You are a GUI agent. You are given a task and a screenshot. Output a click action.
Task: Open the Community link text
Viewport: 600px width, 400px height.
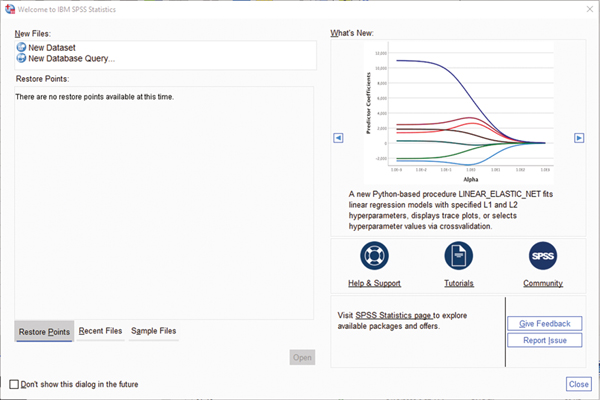543,283
